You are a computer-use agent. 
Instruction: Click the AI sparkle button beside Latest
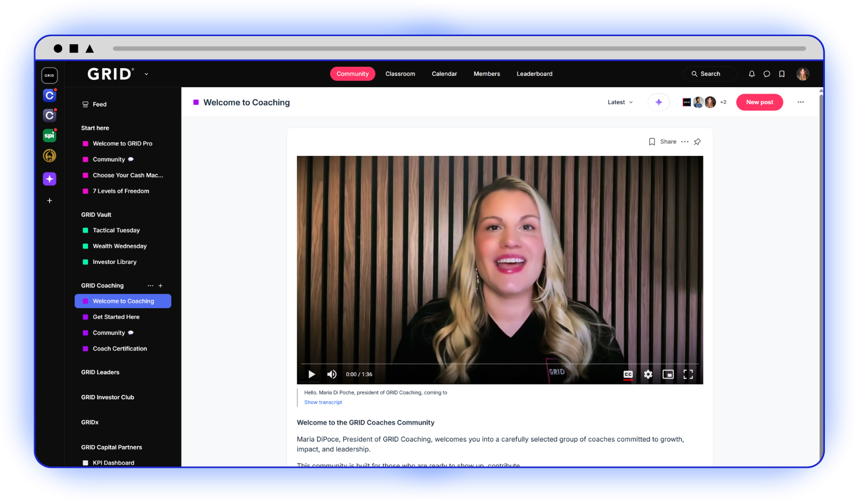point(659,102)
